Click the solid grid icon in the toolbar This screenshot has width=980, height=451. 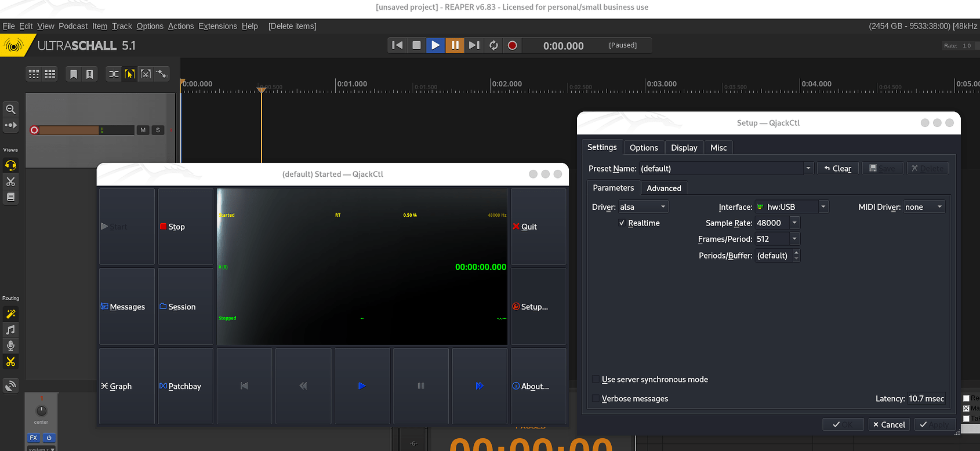[x=50, y=74]
